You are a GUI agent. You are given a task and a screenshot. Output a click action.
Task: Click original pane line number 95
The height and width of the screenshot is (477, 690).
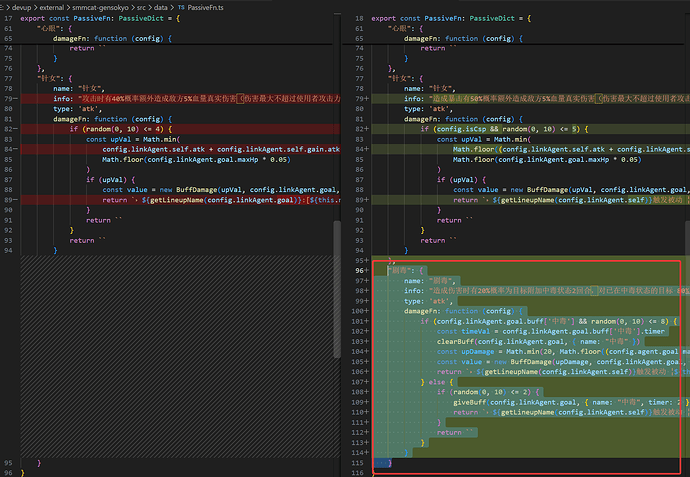click(x=8, y=463)
